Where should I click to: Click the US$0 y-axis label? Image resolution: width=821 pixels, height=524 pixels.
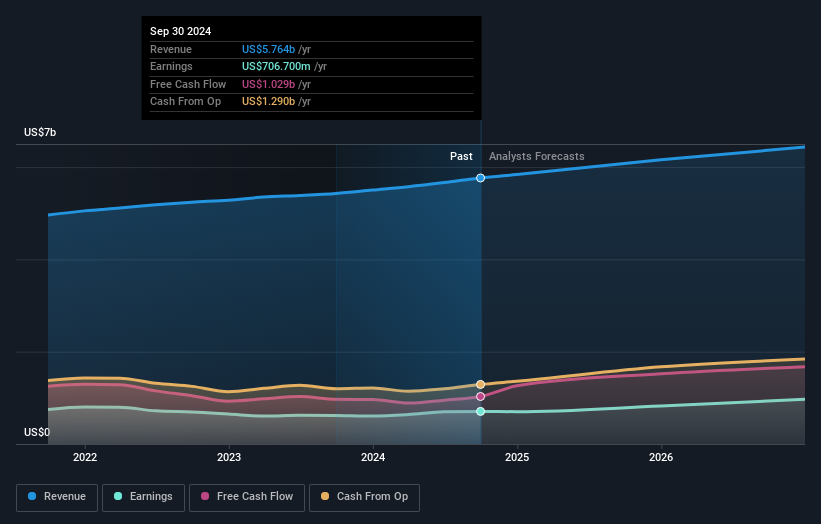[37, 432]
